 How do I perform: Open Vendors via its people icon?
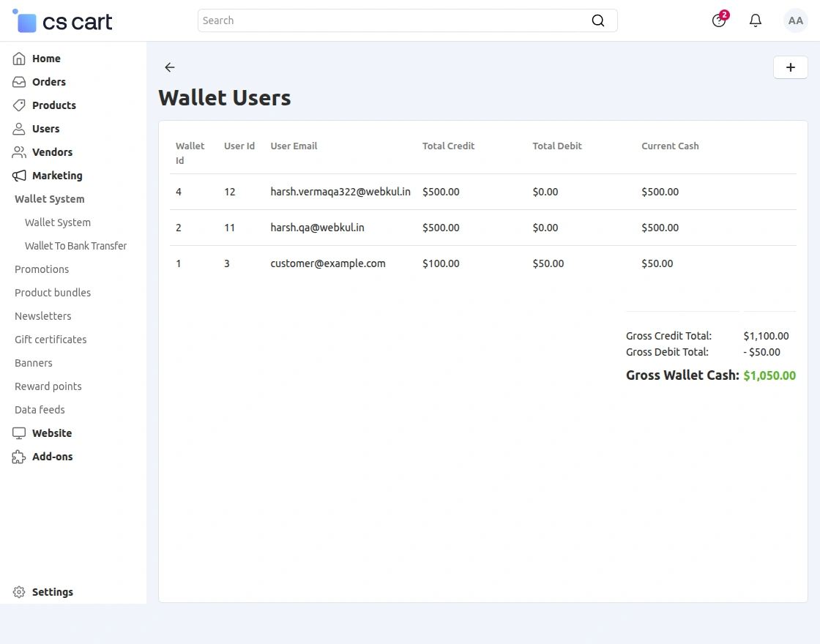(x=18, y=152)
